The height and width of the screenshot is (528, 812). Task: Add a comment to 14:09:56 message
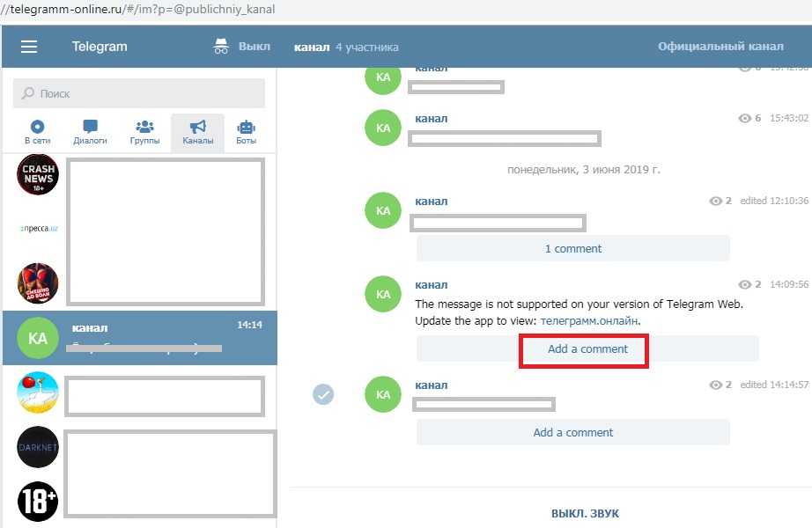(587, 348)
